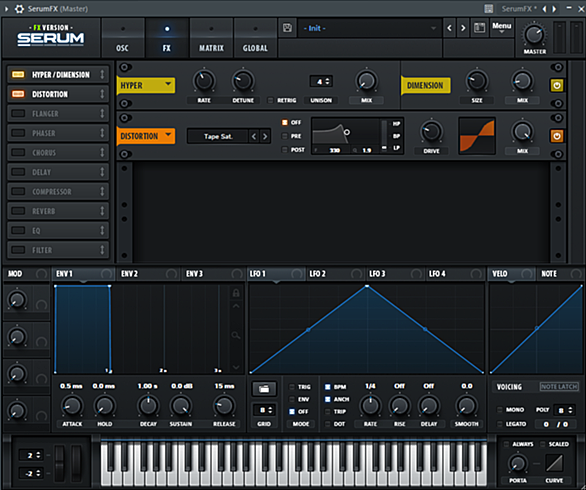Go to the previous preset arrow

(x=450, y=28)
